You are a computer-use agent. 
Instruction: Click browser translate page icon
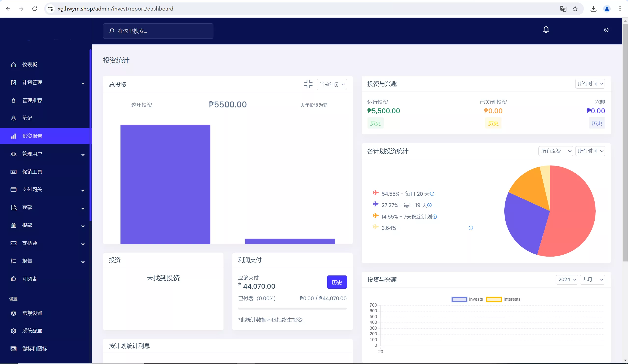click(x=563, y=9)
